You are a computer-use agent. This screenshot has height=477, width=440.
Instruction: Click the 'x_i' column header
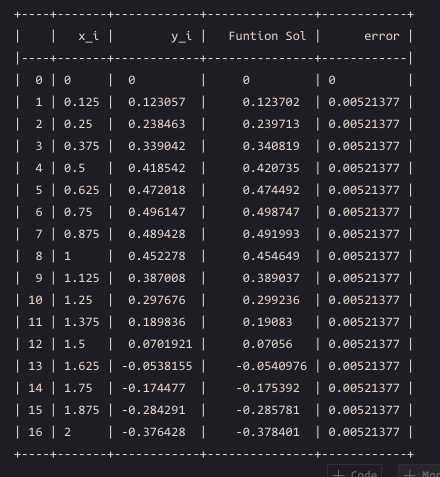coord(88,36)
